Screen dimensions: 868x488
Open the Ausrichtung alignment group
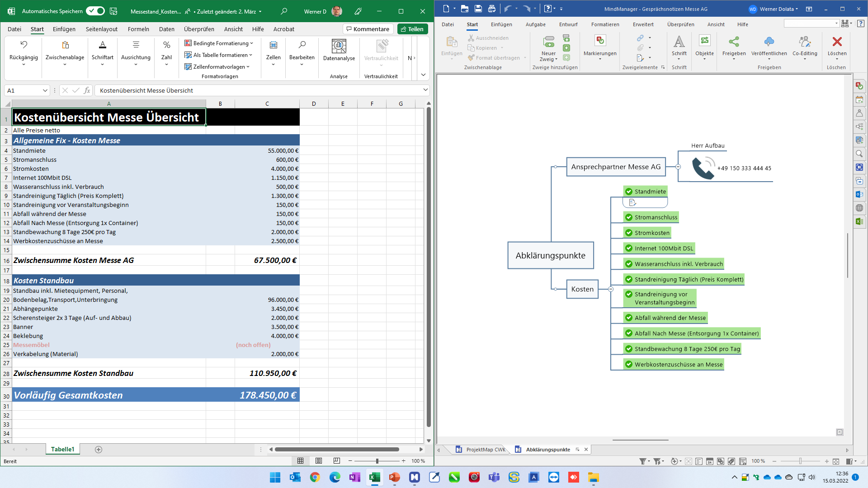136,45
